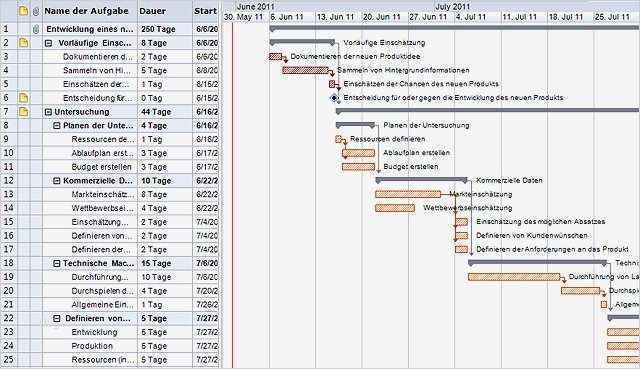The height and width of the screenshot is (369, 640).
Task: Select the task Sammeln von Hi...
Action: point(98,71)
